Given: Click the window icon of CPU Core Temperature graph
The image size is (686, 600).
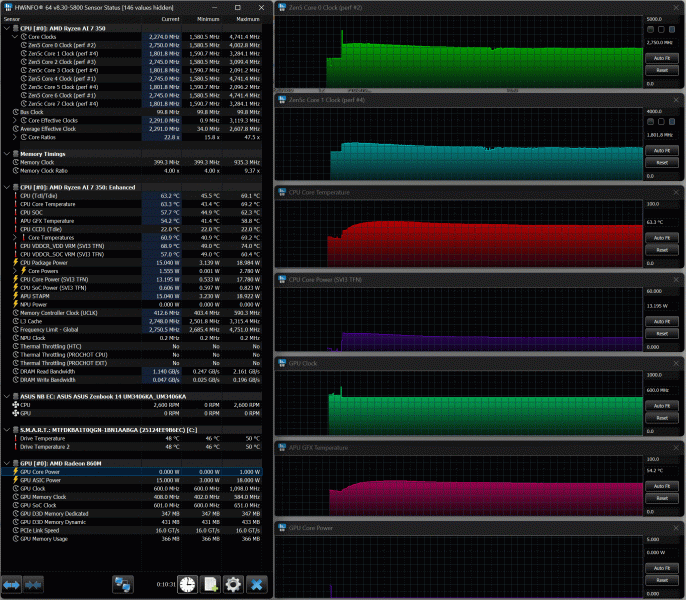Looking at the screenshot, I should coord(282,192).
